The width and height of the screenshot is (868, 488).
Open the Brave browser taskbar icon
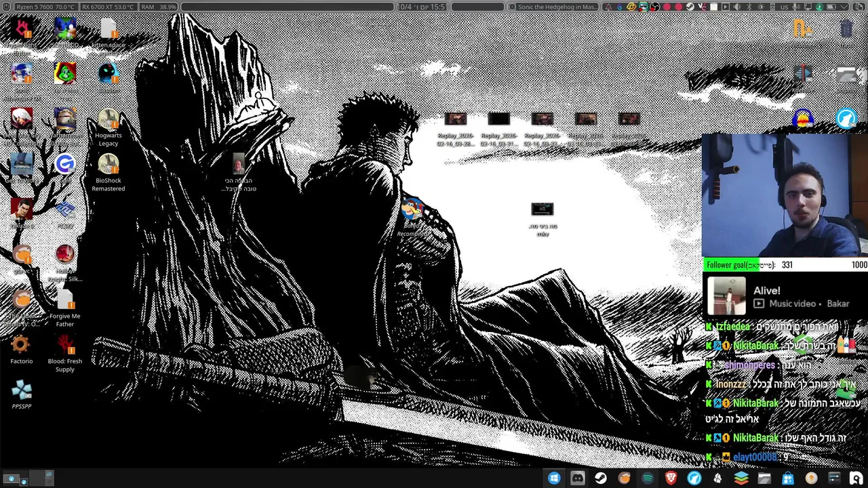[671, 479]
